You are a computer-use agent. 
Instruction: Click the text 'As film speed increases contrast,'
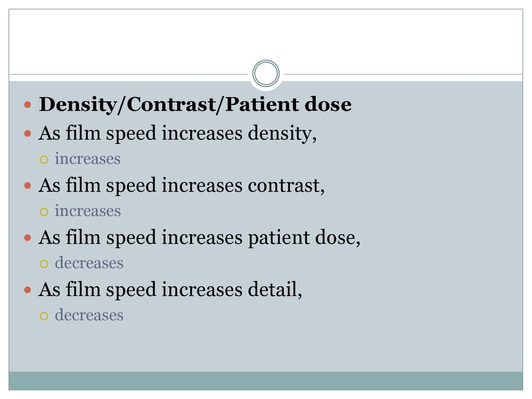(181, 185)
